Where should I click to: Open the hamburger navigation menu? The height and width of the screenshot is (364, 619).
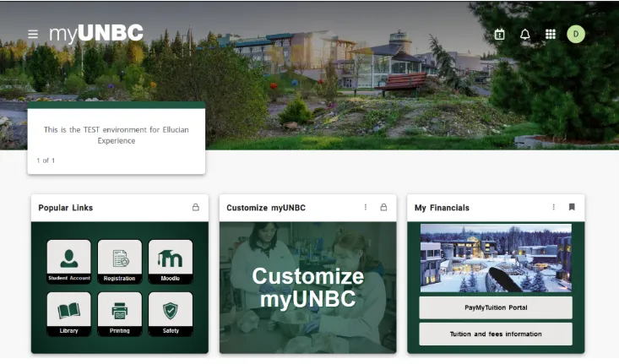[33, 34]
